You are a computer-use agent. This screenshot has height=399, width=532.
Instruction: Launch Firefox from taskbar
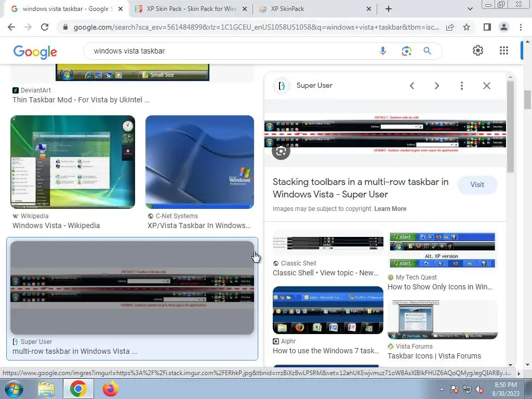(x=110, y=389)
